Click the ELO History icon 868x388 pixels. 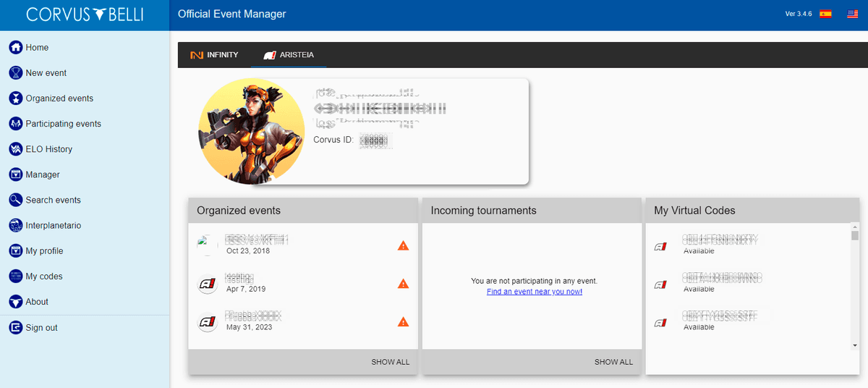point(15,149)
